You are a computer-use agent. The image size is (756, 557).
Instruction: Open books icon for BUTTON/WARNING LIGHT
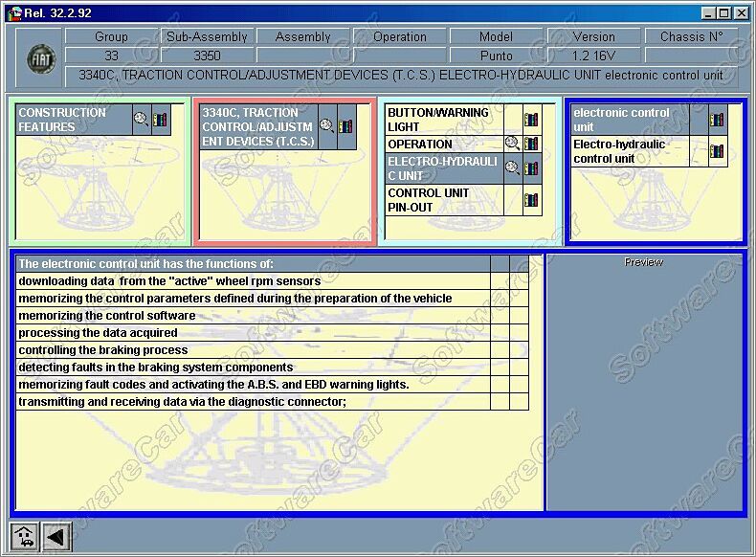530,120
